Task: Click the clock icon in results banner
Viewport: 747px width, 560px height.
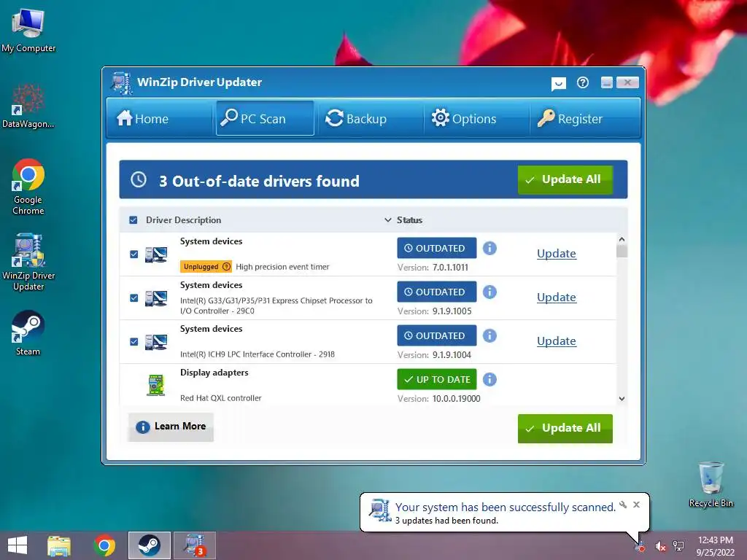Action: 139,179
